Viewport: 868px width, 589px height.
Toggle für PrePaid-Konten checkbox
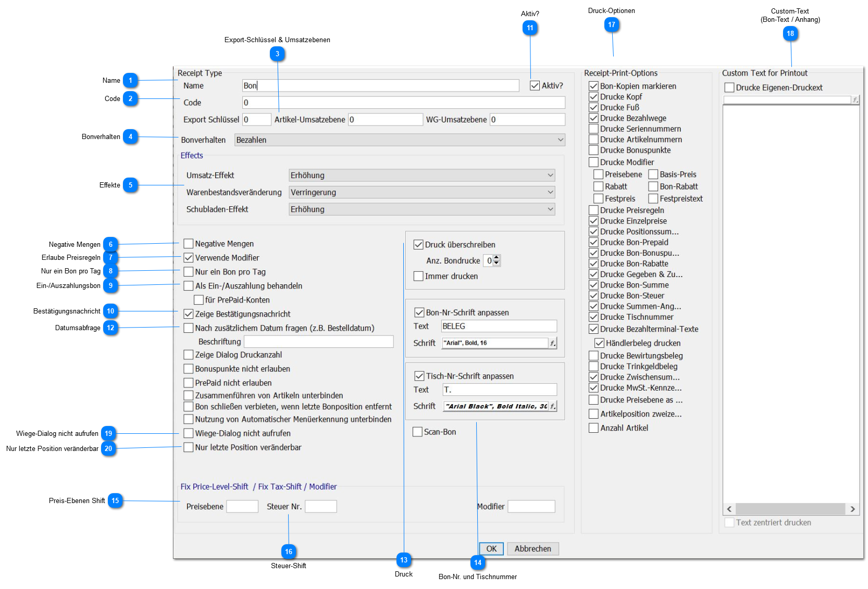pyautogui.click(x=199, y=300)
